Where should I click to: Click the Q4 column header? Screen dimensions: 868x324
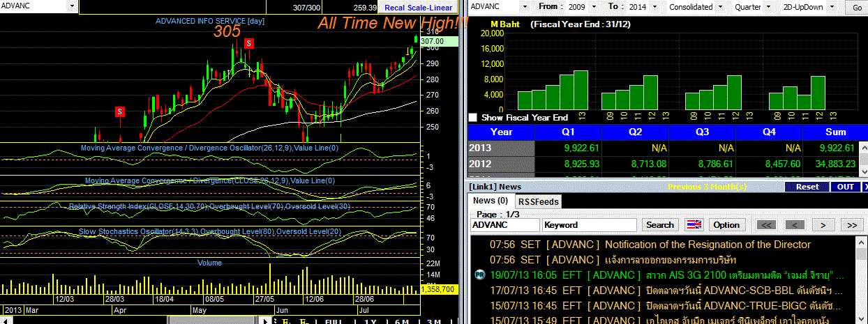click(768, 132)
